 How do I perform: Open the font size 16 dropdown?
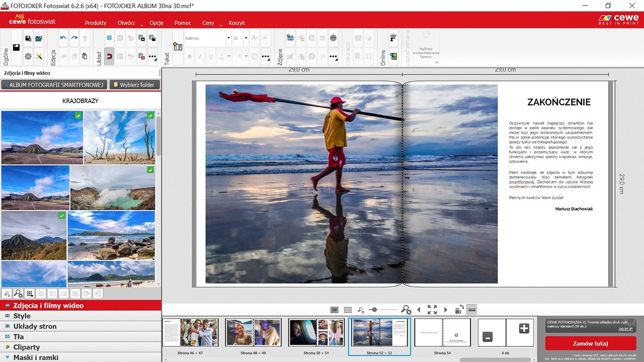[x=246, y=38]
